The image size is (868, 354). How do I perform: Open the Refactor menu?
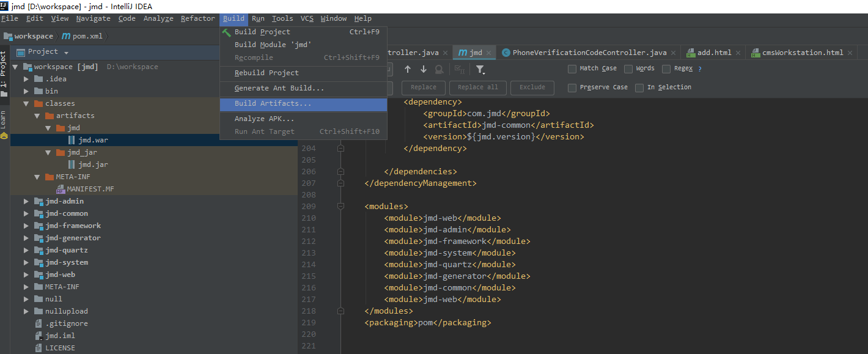[198, 18]
